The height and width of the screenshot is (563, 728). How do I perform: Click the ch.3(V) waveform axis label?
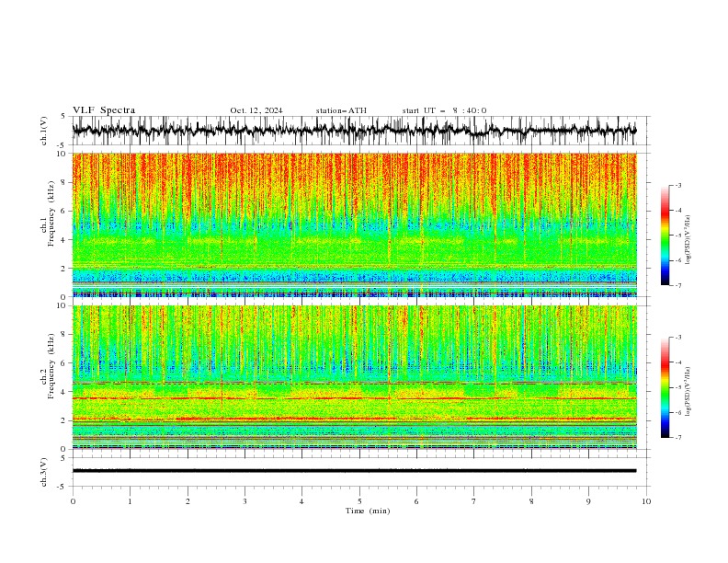point(44,472)
